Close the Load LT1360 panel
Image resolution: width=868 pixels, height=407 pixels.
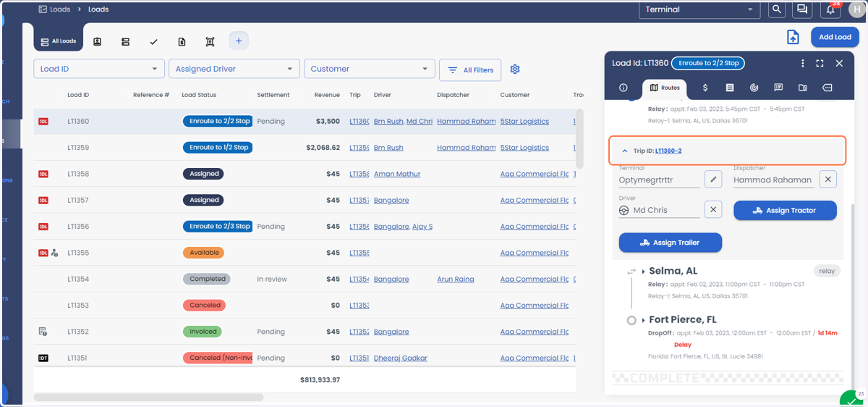(x=839, y=64)
